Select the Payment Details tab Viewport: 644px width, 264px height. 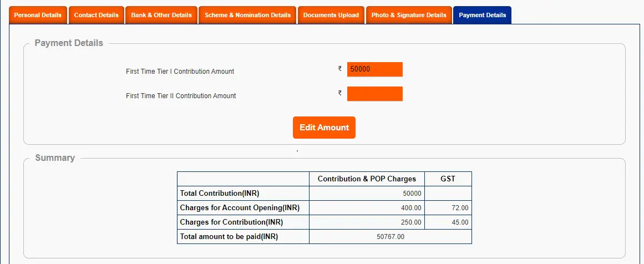click(482, 15)
